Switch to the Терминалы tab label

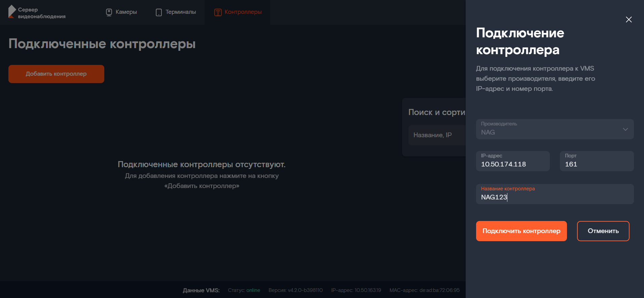point(181,12)
